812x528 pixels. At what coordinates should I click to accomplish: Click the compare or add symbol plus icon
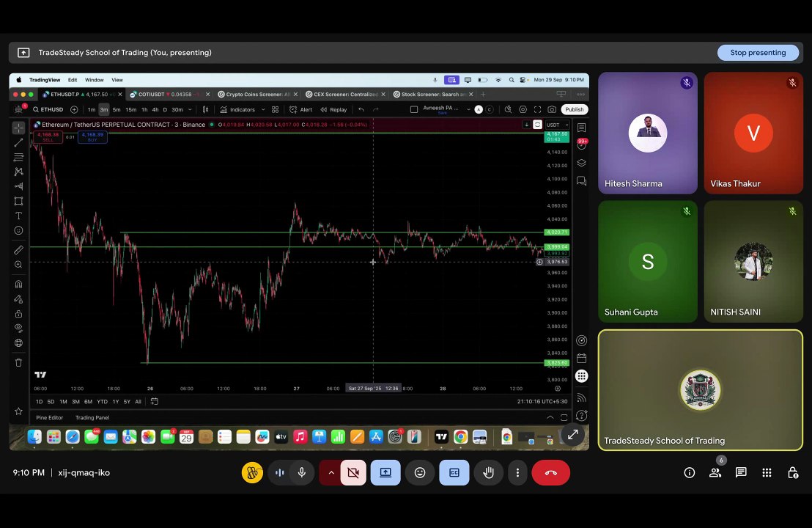coord(74,109)
